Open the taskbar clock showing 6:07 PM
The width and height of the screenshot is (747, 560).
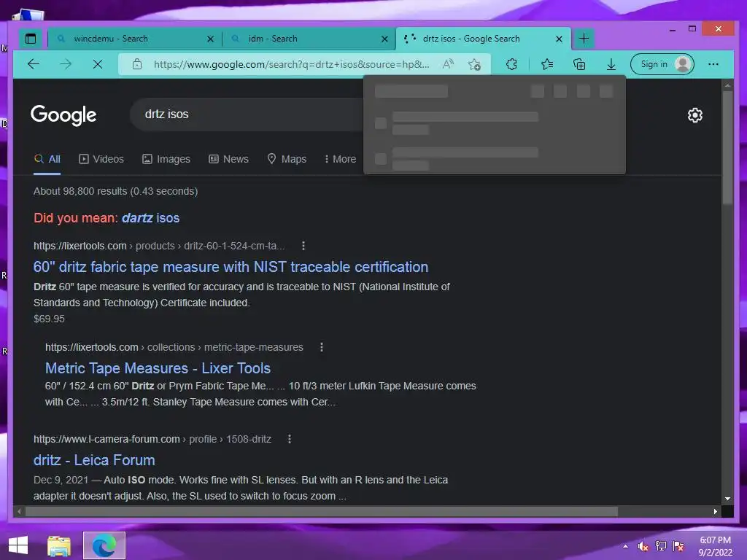coord(715,546)
